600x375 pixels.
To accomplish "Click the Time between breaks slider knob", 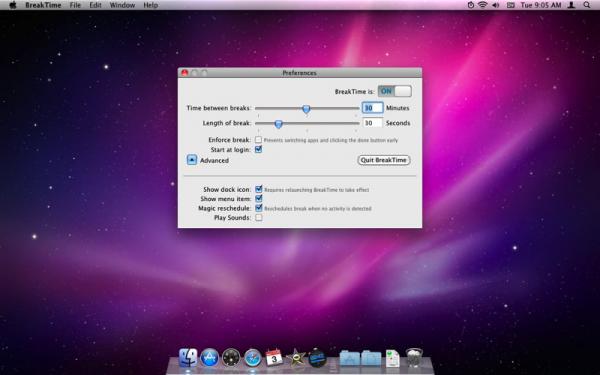I will [306, 109].
